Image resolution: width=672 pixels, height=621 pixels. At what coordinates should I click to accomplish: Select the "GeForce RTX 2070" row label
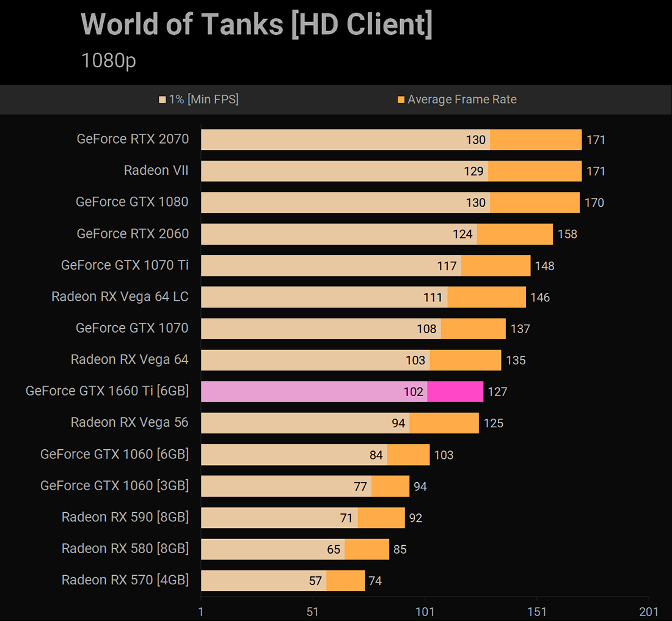133,139
